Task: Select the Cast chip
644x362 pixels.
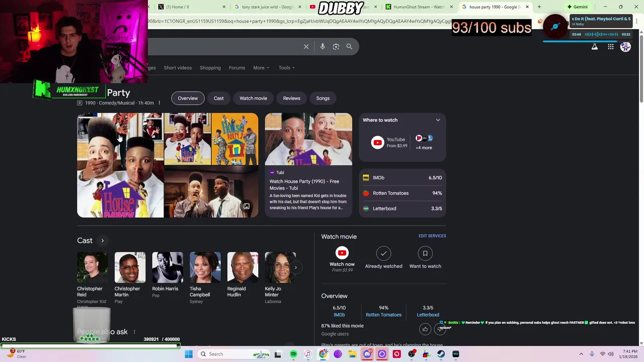Action: tap(218, 98)
